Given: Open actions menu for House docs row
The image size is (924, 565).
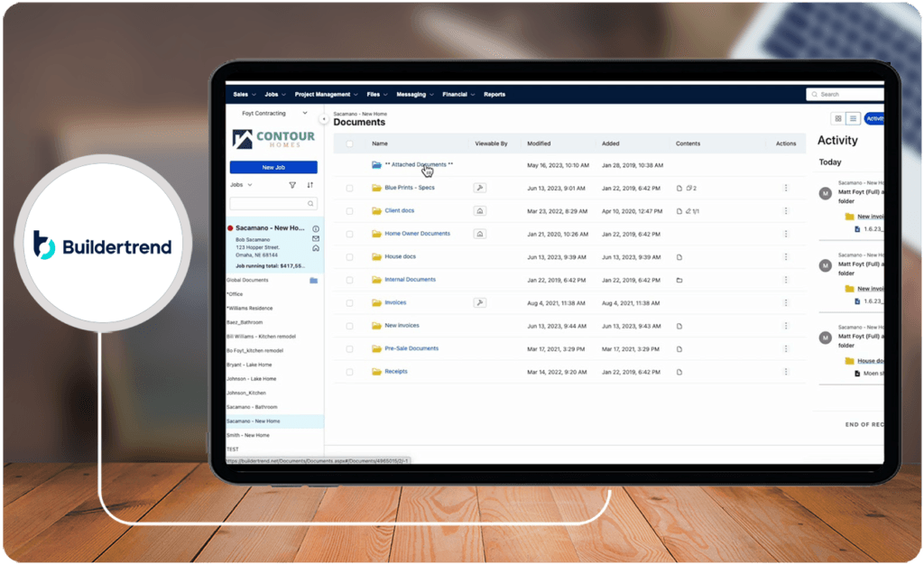Looking at the screenshot, I should [x=786, y=257].
